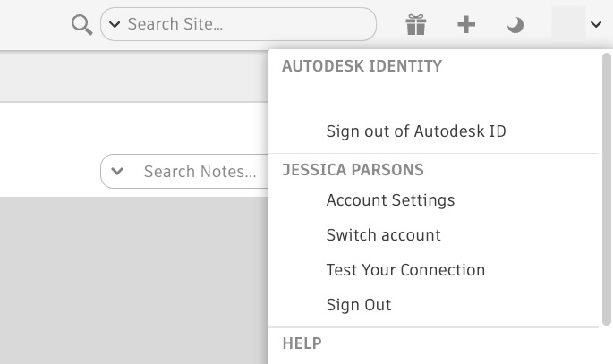Viewport: 613px width, 364px height.
Task: Click the AUTODESK IDENTITY section header
Action: (x=362, y=66)
